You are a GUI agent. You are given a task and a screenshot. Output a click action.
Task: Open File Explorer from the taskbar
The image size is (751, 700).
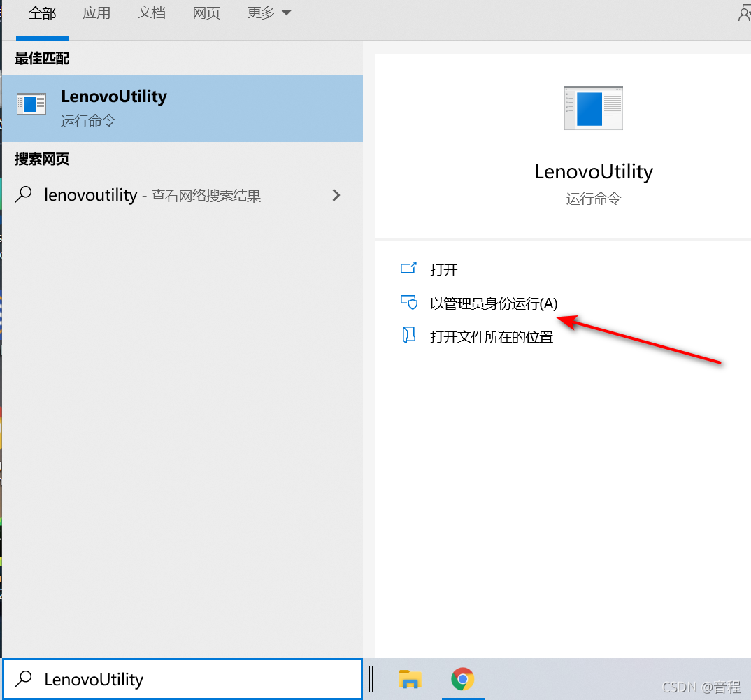coord(410,680)
